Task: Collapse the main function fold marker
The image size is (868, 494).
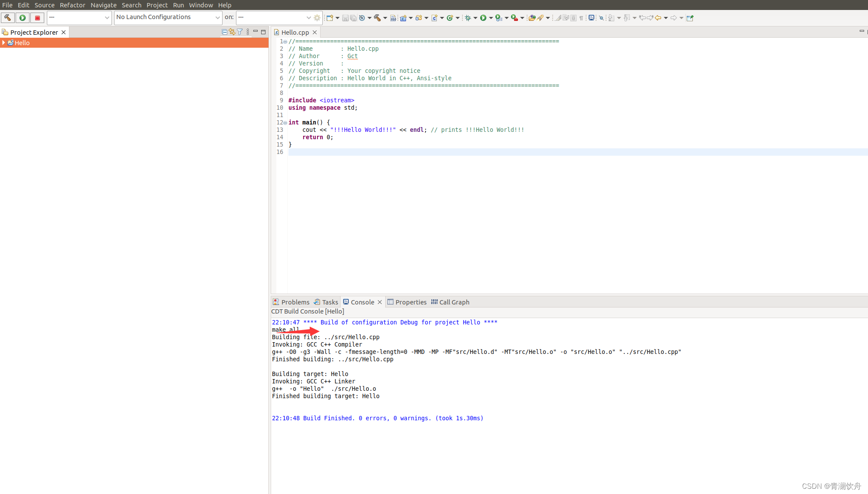Action: (285, 123)
